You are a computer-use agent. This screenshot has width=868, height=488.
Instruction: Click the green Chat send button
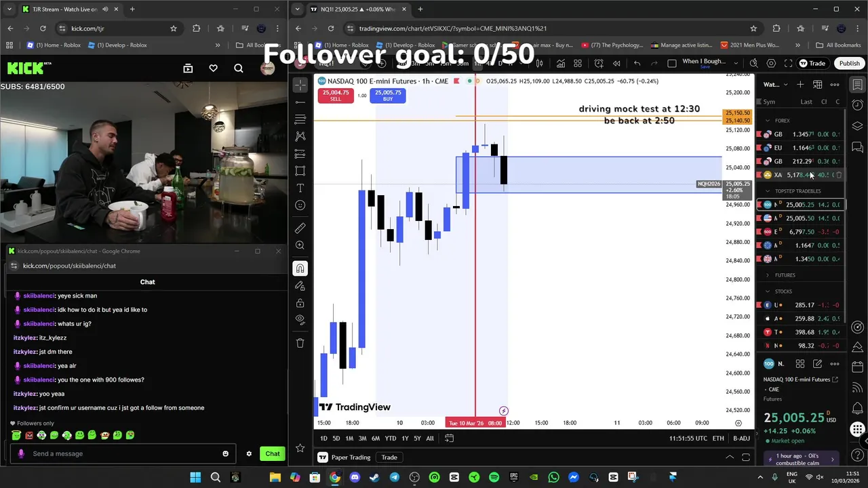click(272, 453)
